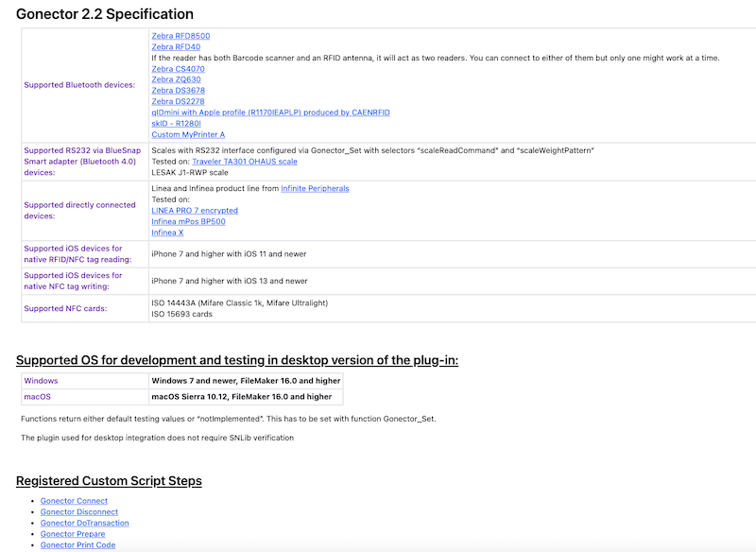This screenshot has width=756, height=552.
Task: Open the Custom MyPrinter A link
Action: click(x=188, y=134)
